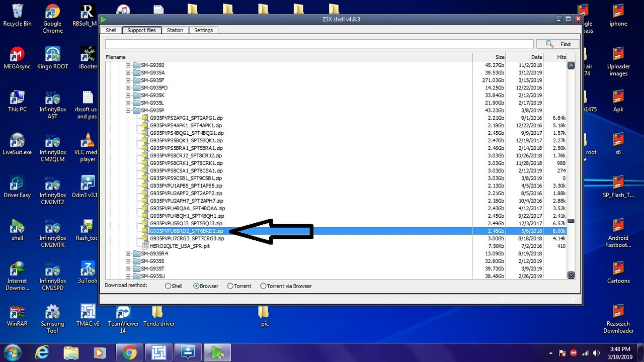
Task: Open Kingo ROOT desktop icon
Action: (52, 58)
